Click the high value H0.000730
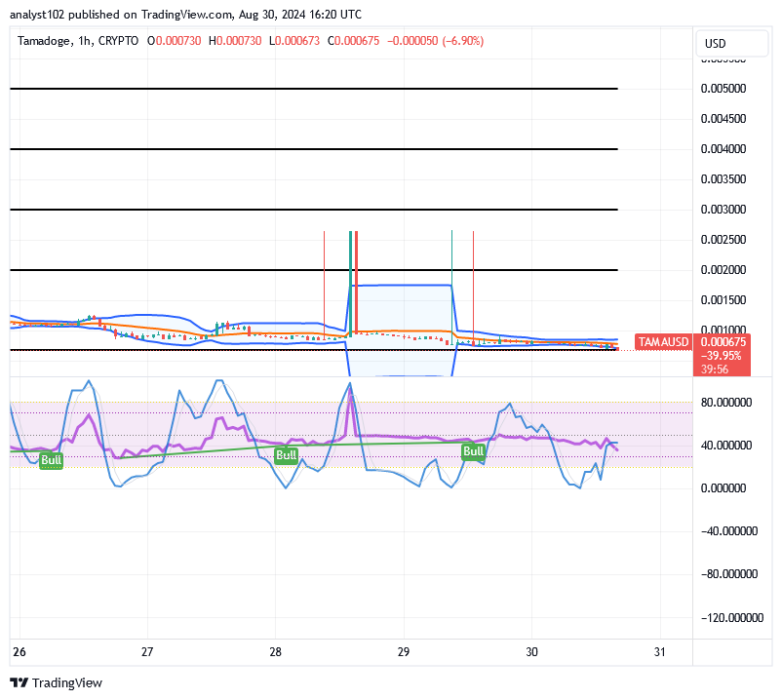The image size is (782, 700). coord(235,41)
